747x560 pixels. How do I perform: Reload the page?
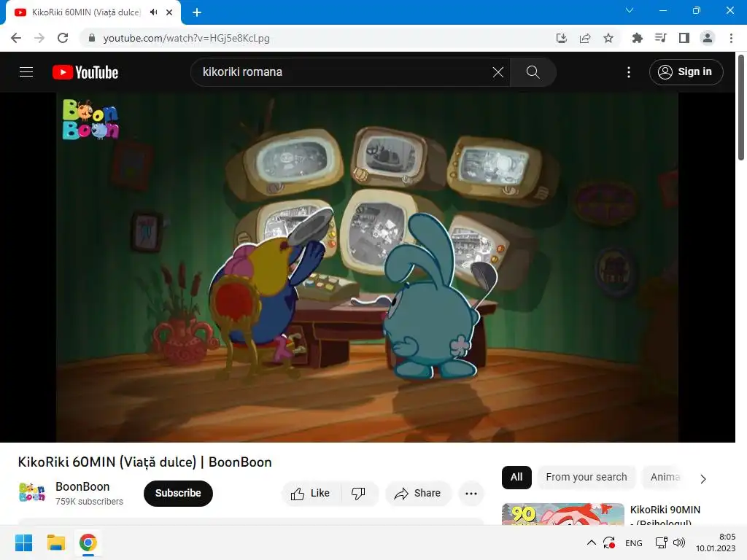pyautogui.click(x=63, y=38)
